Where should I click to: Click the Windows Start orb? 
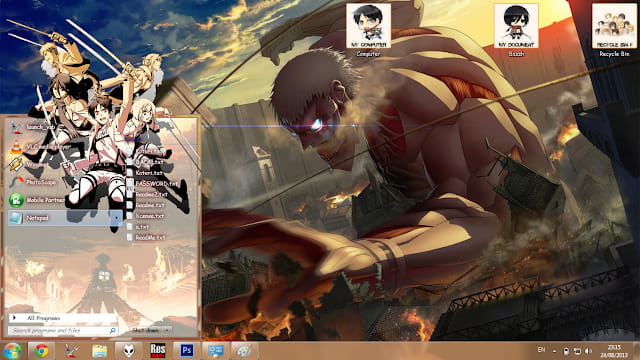point(13,351)
